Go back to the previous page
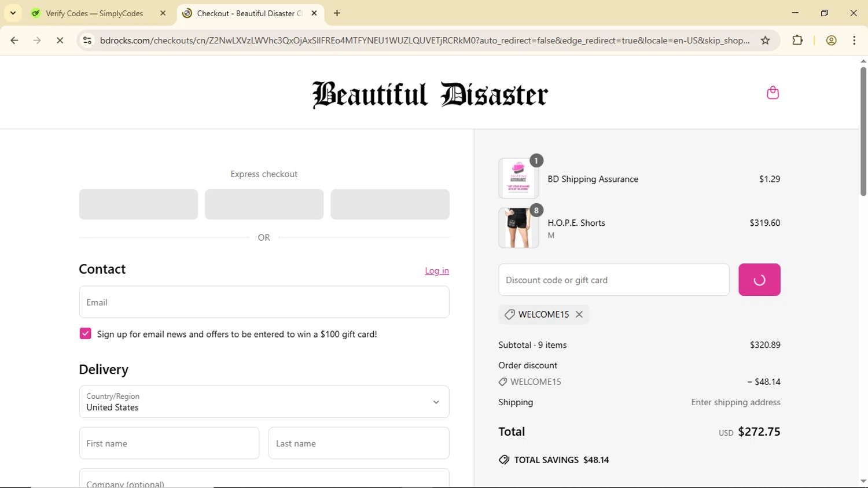This screenshot has height=488, width=868. (14, 41)
